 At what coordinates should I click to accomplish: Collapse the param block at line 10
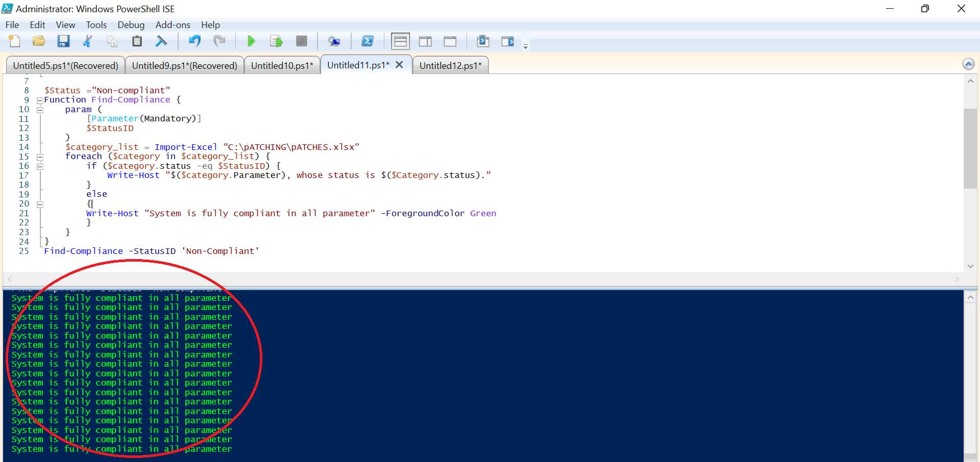point(40,110)
